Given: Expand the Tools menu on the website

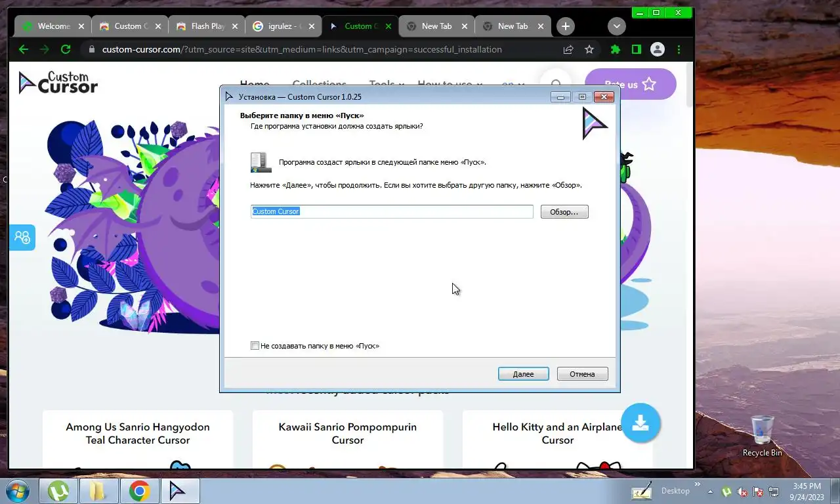Looking at the screenshot, I should (387, 84).
